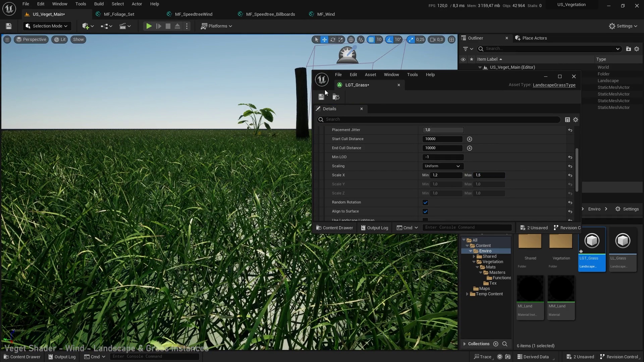Click the LandscapeGrassType asset type link

[x=554, y=85]
